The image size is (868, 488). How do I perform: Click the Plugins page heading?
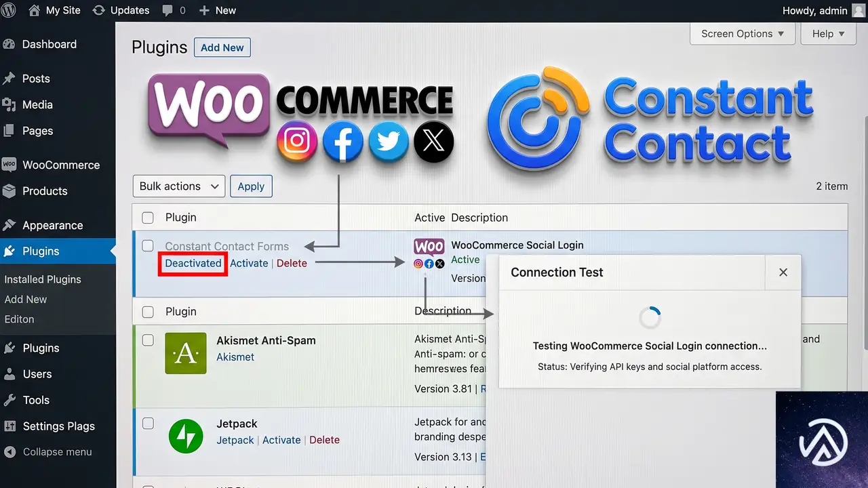[159, 47]
